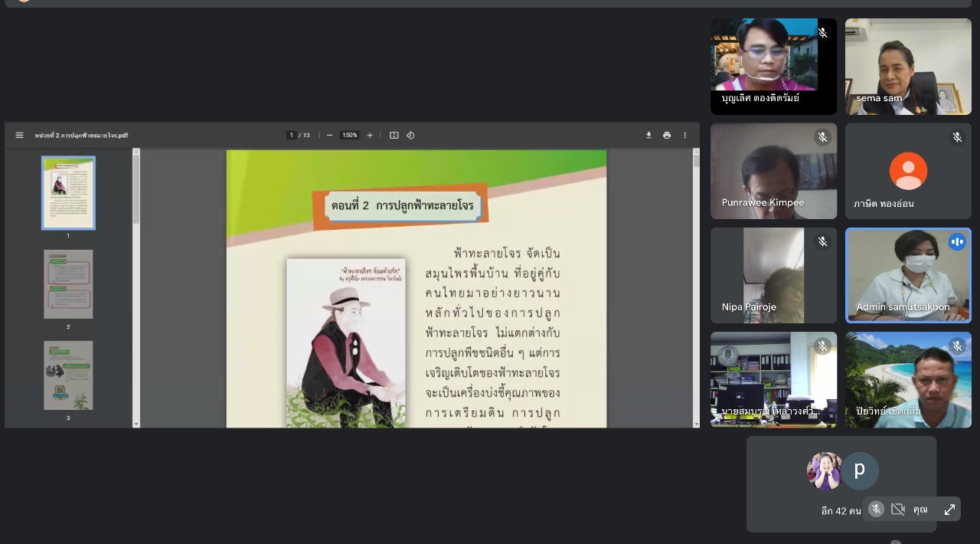The height and width of the screenshot is (544, 980).
Task: Select sema sam's video tile
Action: pos(908,67)
